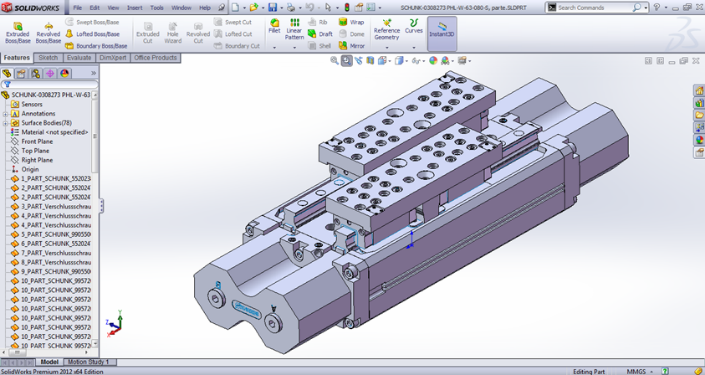The image size is (705, 375).
Task: Expand the Annotations tree node
Action: coord(5,114)
